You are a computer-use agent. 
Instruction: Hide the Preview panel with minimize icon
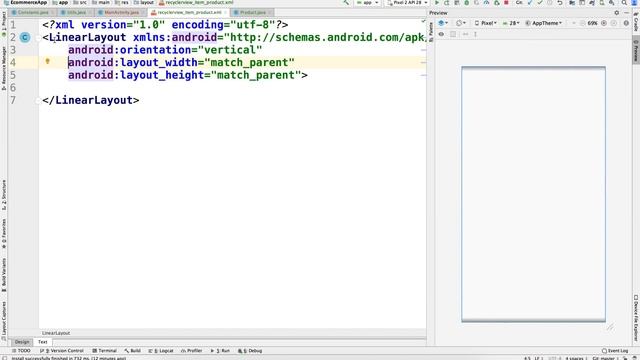tap(627, 13)
